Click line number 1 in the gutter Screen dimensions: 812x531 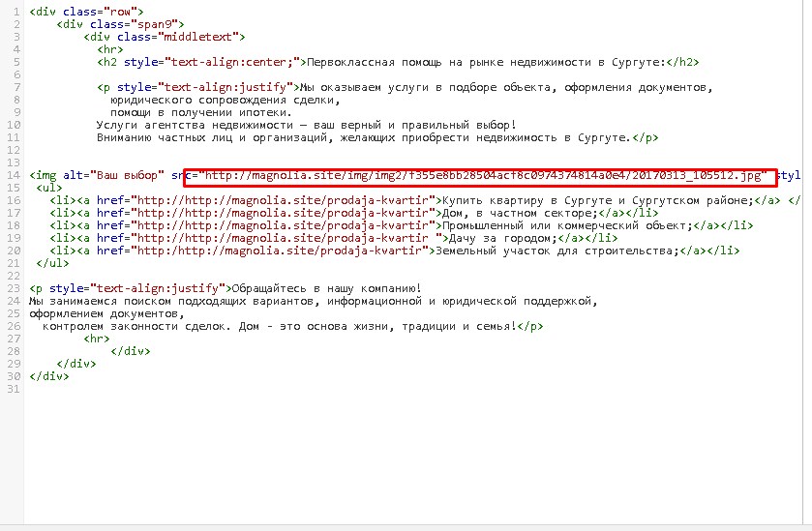(14, 11)
